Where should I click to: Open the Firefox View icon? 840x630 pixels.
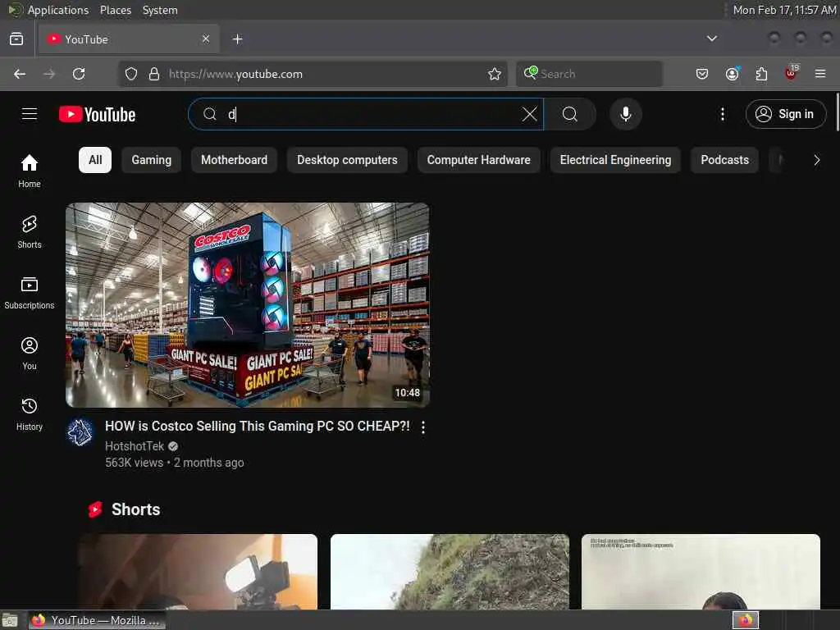click(x=16, y=39)
